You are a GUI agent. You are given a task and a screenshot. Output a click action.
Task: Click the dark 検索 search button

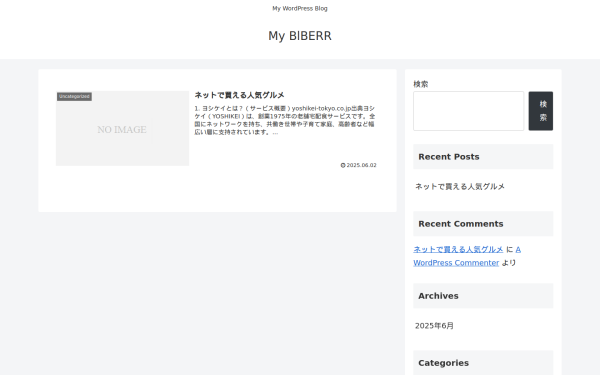tap(541, 111)
